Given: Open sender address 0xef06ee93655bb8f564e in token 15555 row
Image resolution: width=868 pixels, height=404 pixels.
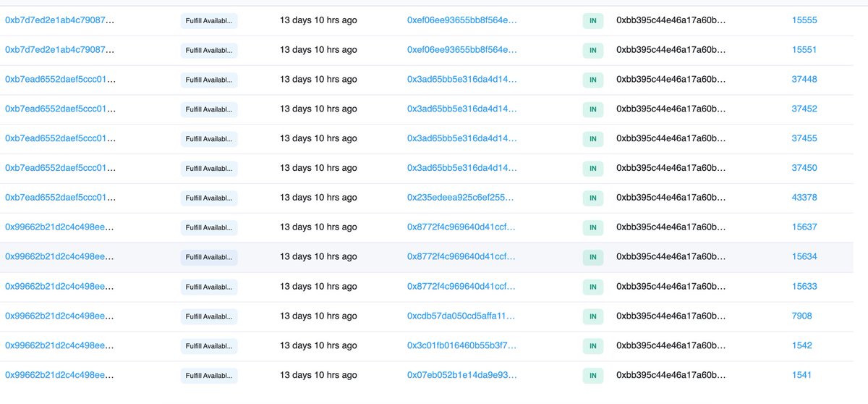Looking at the screenshot, I should (462, 20).
